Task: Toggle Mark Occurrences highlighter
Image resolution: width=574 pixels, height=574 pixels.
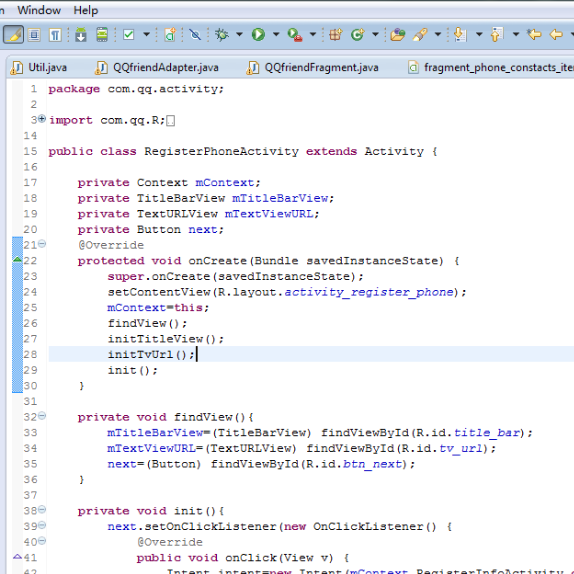Action: pyautogui.click(x=14, y=35)
